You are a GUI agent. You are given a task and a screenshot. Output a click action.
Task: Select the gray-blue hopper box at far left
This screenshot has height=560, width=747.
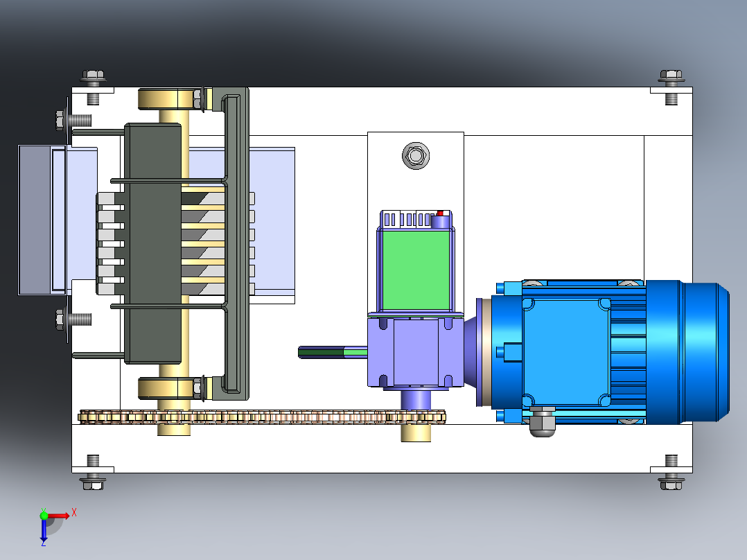coord(42,220)
